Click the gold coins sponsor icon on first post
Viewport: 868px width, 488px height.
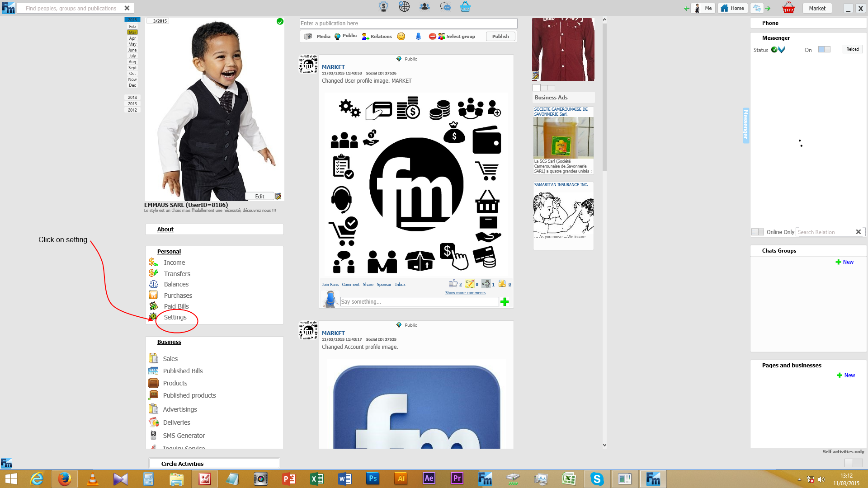point(502,284)
